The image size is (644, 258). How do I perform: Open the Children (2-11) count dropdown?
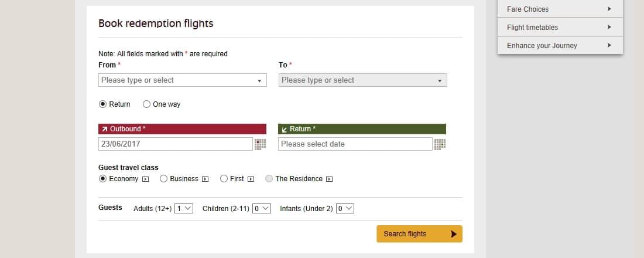click(x=262, y=209)
